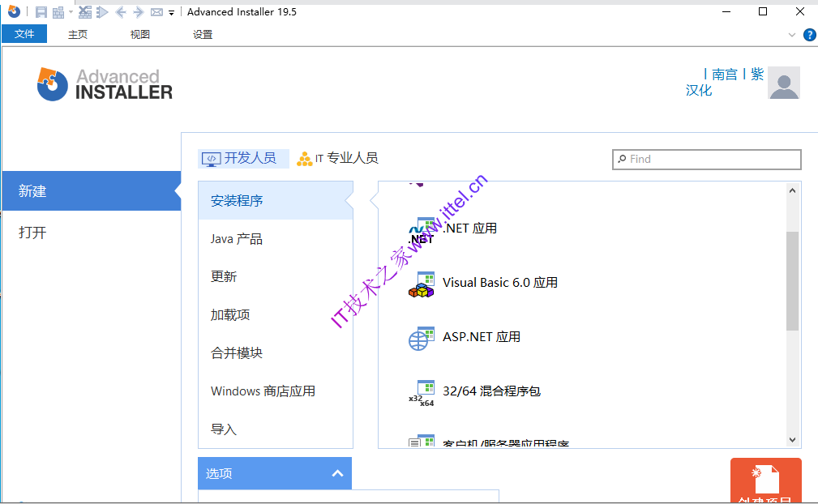Viewport: 818px width, 504px height.
Task: Click the Cancel build icon
Action: click(x=85, y=12)
